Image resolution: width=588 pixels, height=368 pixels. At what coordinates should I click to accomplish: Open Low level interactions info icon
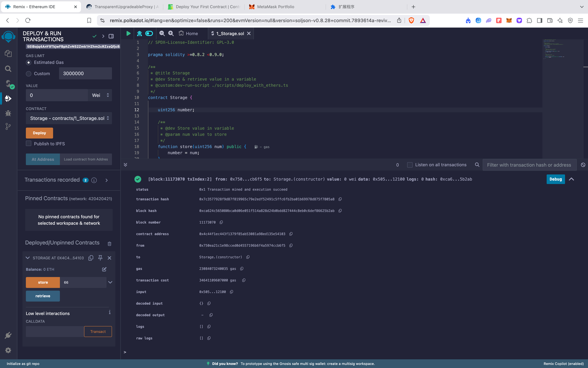pos(110,312)
